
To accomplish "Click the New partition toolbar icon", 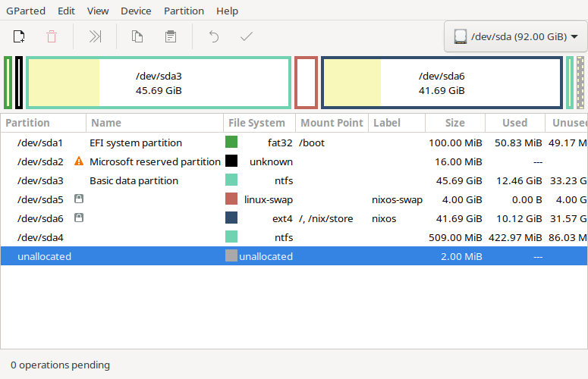I will 19,36.
